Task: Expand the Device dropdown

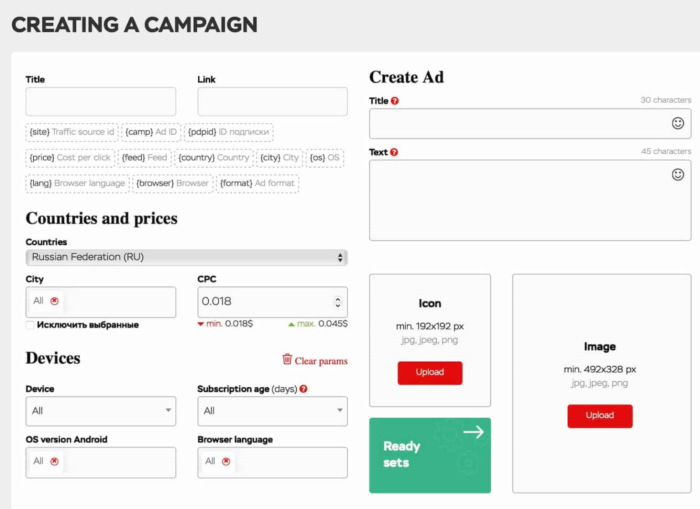Action: coord(101,411)
